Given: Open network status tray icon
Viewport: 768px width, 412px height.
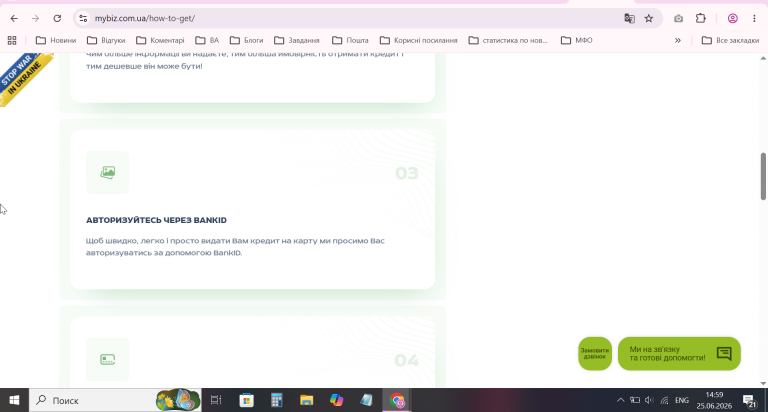Looking at the screenshot, I should pyautogui.click(x=664, y=400).
